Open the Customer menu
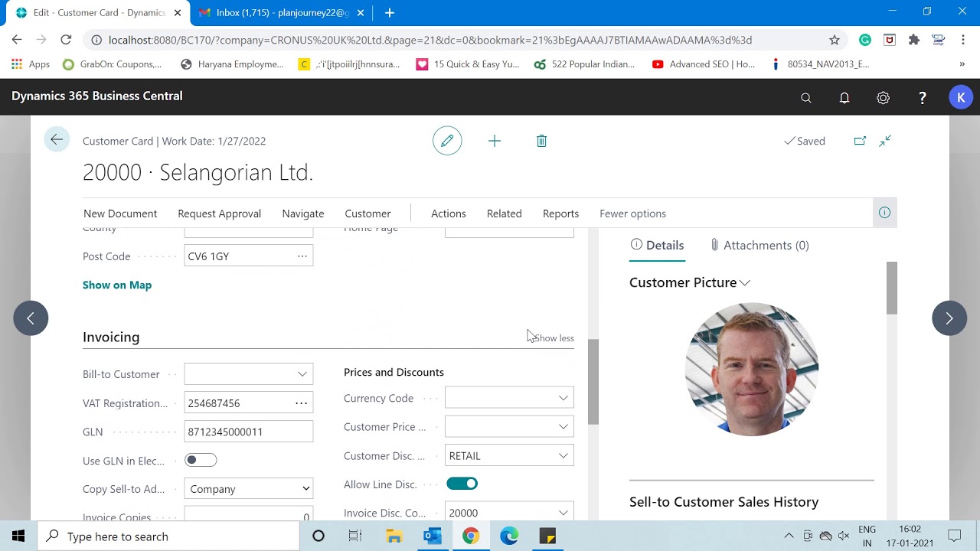The height and width of the screenshot is (551, 980). click(367, 214)
